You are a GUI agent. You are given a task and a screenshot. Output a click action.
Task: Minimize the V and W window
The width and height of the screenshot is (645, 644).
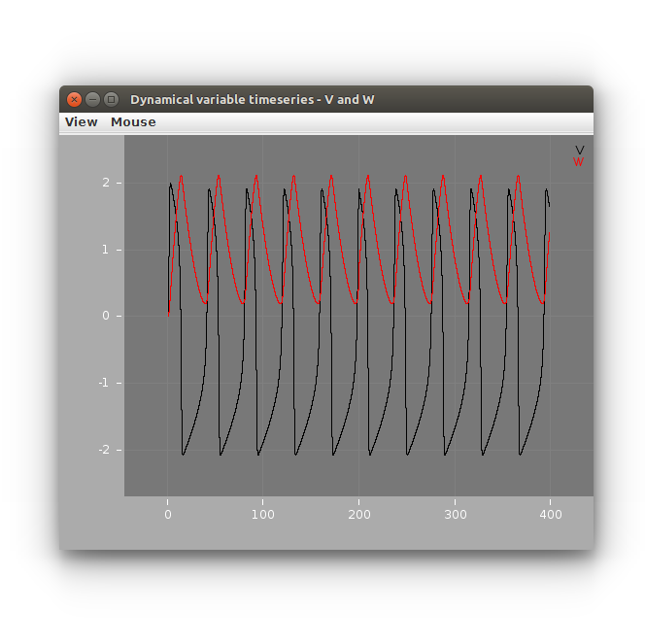coord(93,99)
